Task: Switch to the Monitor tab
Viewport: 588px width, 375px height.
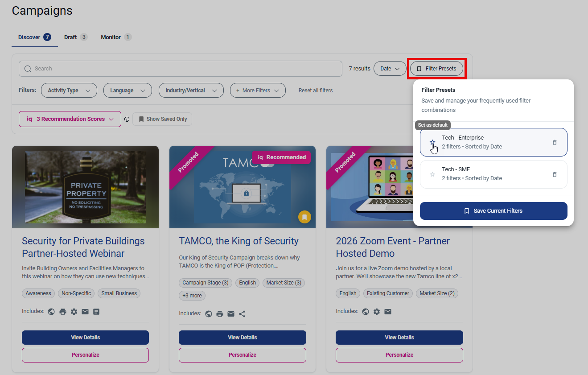Action: 116,37
